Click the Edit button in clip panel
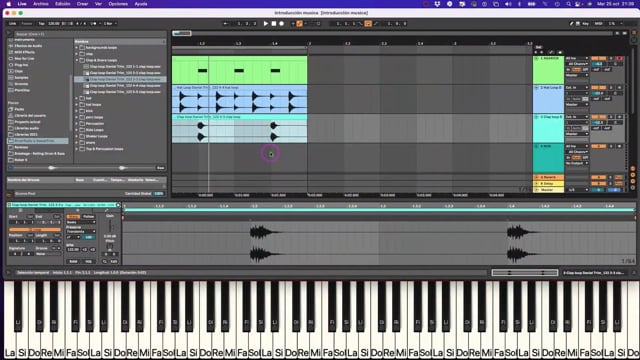Viewport: 640px width, 360px height. click(x=114, y=261)
